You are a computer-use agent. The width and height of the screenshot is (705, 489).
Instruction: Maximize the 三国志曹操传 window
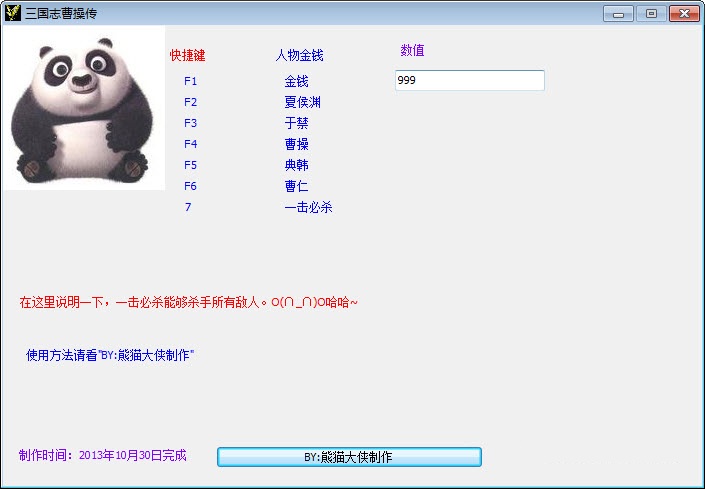pyautogui.click(x=651, y=13)
